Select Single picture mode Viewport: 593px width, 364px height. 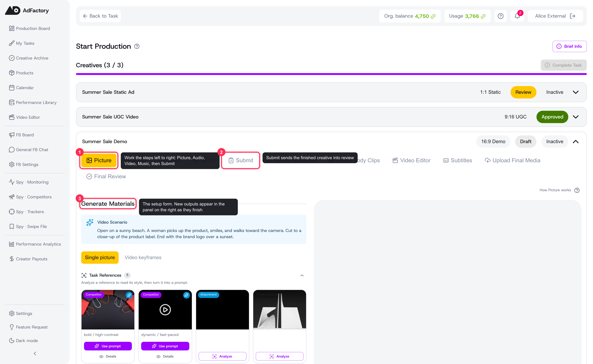click(x=100, y=258)
